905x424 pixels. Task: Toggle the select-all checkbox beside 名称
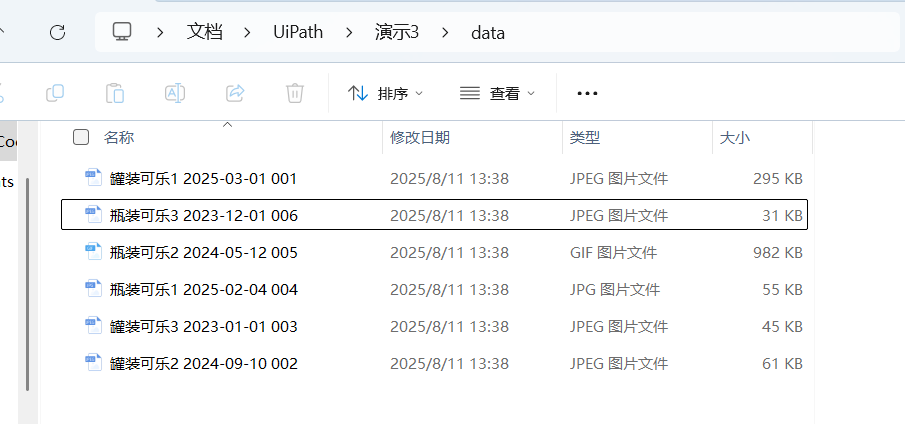point(81,137)
